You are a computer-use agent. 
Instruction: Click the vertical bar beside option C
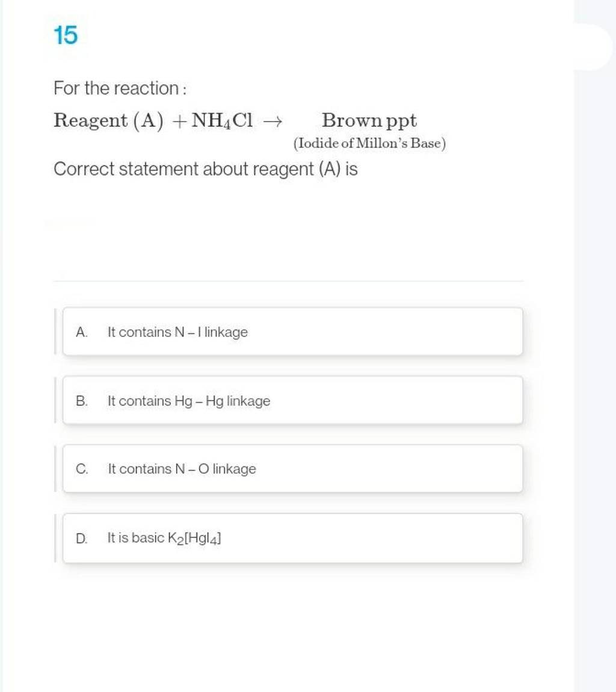coord(55,469)
